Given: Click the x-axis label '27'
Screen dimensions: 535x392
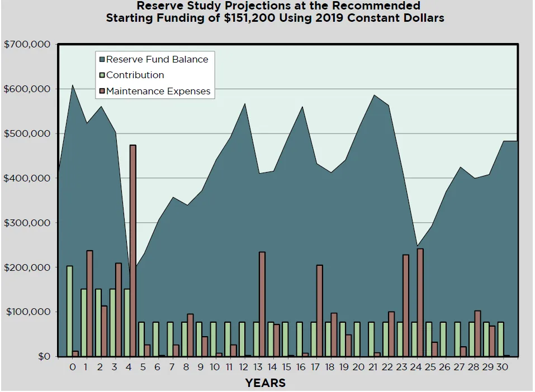Looking at the screenshot, I should [x=459, y=367].
